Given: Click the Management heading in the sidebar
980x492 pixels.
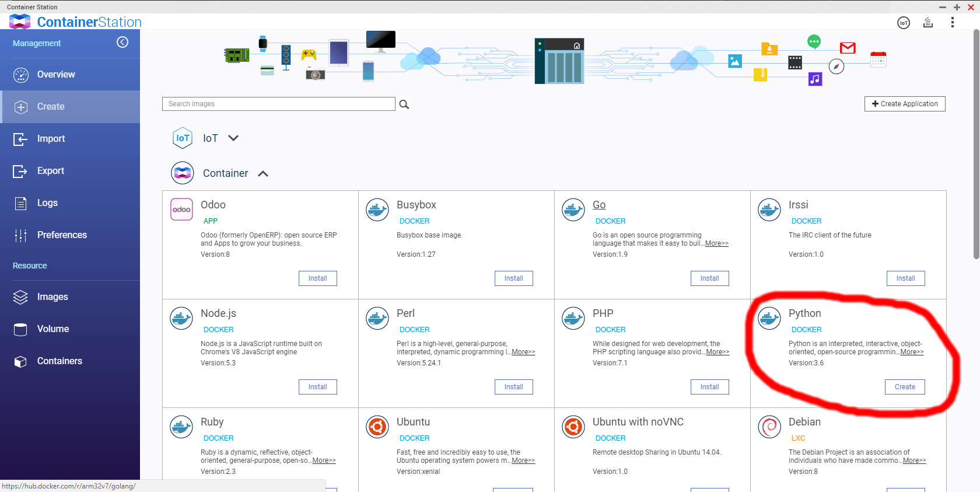Looking at the screenshot, I should [x=37, y=43].
